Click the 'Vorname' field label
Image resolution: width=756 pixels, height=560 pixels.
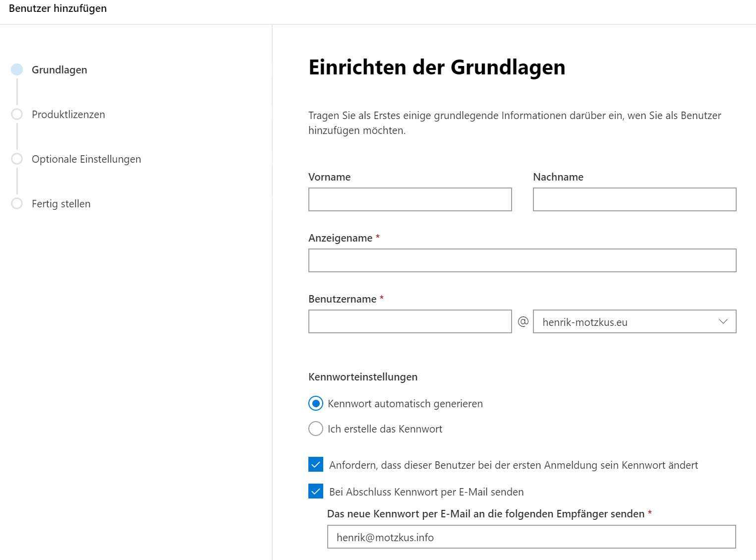[330, 177]
